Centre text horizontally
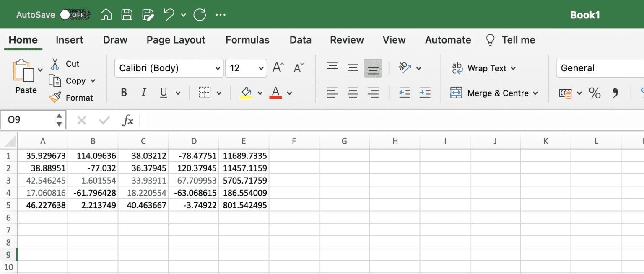Image resolution: width=644 pixels, height=274 pixels. click(353, 93)
